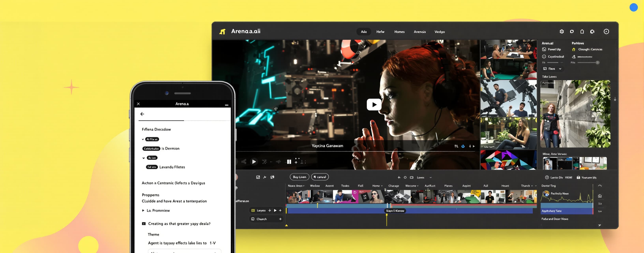Click the blue power icon on video overlay
The image size is (644, 253).
click(x=463, y=146)
